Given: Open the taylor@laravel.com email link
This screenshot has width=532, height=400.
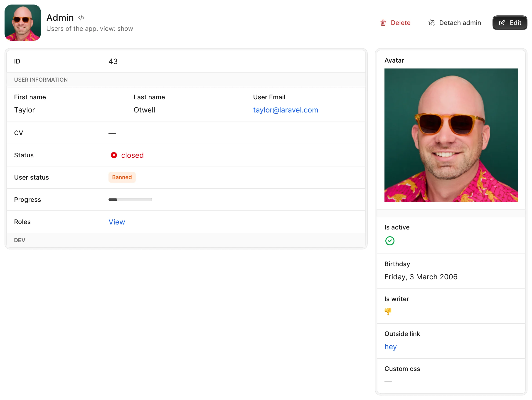Looking at the screenshot, I should (286, 110).
